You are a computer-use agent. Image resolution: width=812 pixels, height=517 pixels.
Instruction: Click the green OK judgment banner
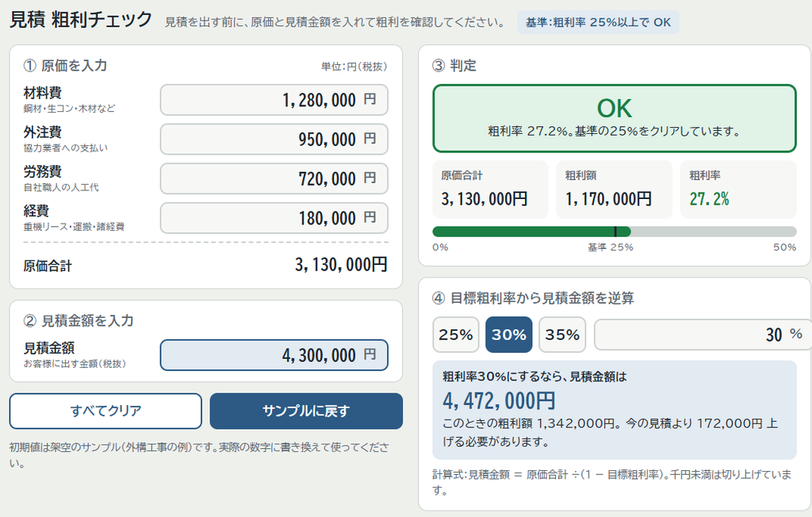[x=615, y=119]
